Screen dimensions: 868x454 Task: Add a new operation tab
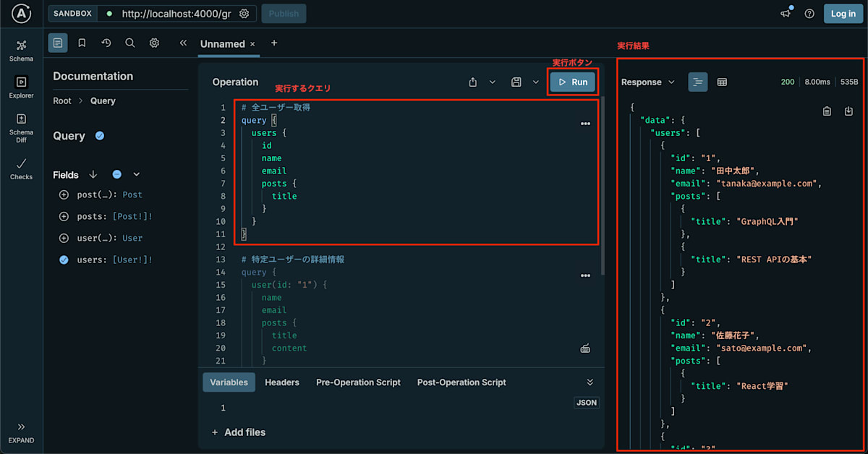pos(274,43)
